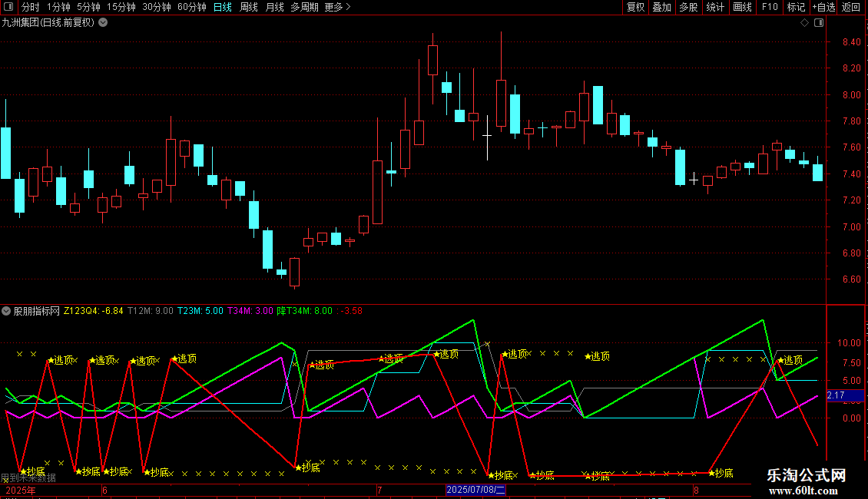Click the 用到未来数据 warning text
Screen dimensions: 868x499
(28, 478)
